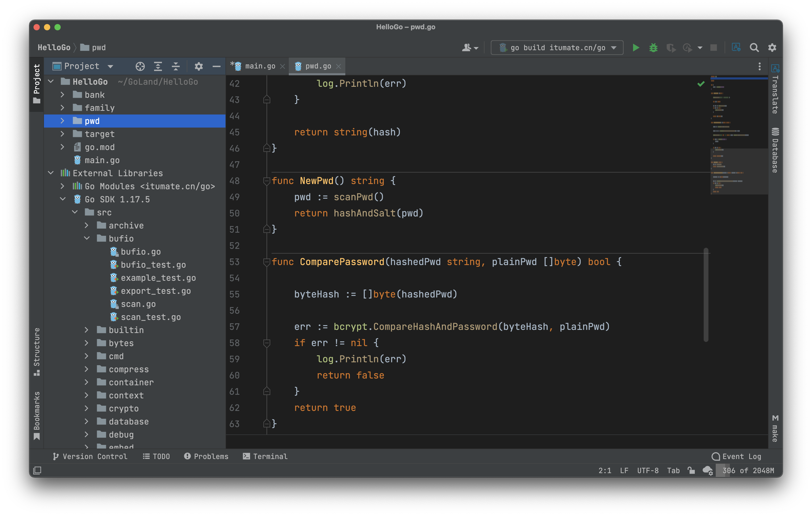Image resolution: width=812 pixels, height=516 pixels.
Task: Click the Tab indent setting
Action: [673, 471]
